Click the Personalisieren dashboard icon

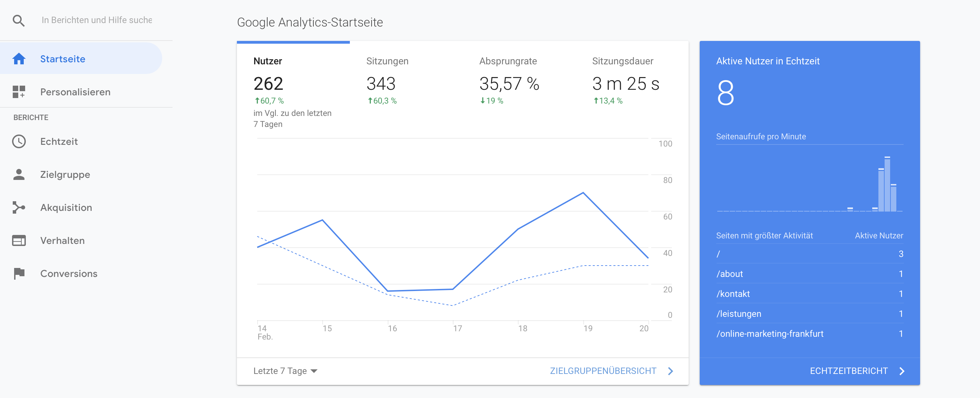(19, 92)
